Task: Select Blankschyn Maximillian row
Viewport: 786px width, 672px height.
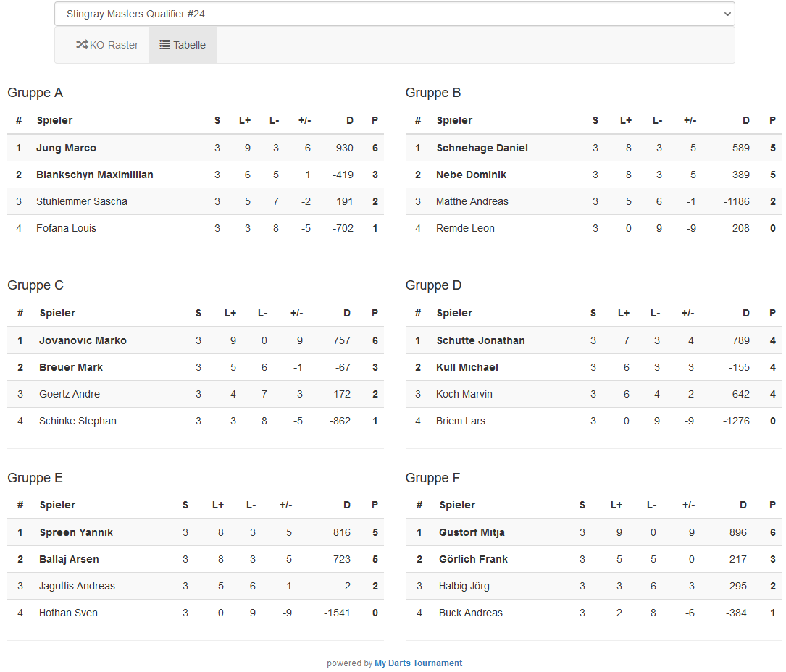Action: point(95,175)
